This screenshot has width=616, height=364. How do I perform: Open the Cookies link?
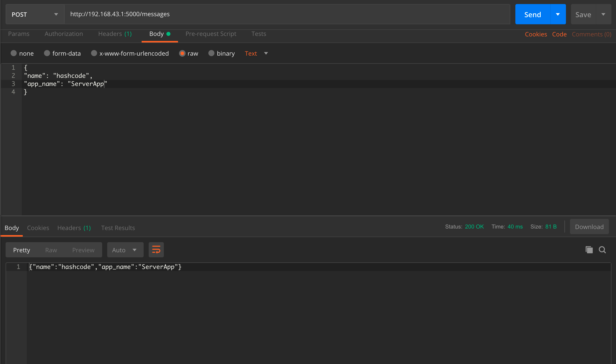point(536,34)
